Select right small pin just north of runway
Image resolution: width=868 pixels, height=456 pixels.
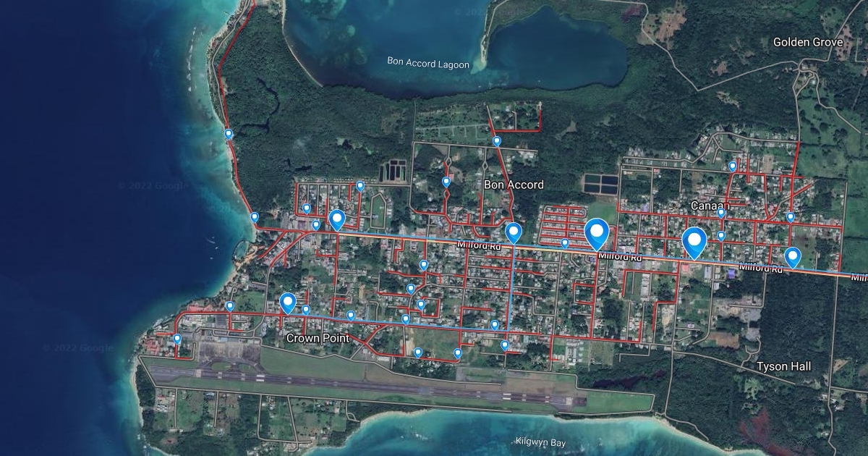click(458, 353)
